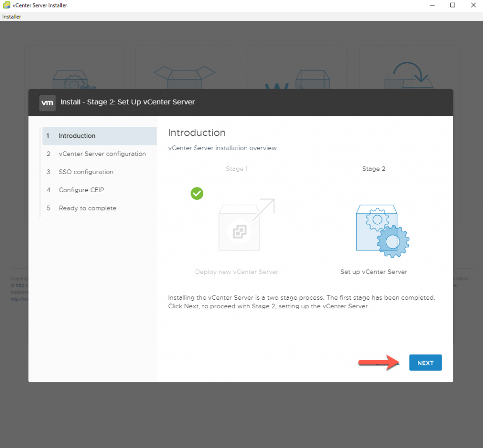Click the box icon beside the blue W
Screen dimensions: 483x448
pyautogui.click(x=313, y=80)
